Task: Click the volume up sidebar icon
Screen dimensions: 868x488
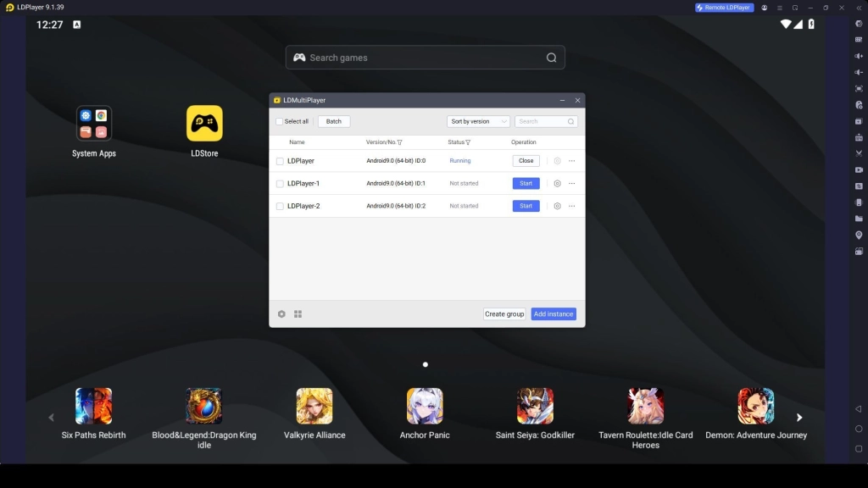Action: [859, 56]
